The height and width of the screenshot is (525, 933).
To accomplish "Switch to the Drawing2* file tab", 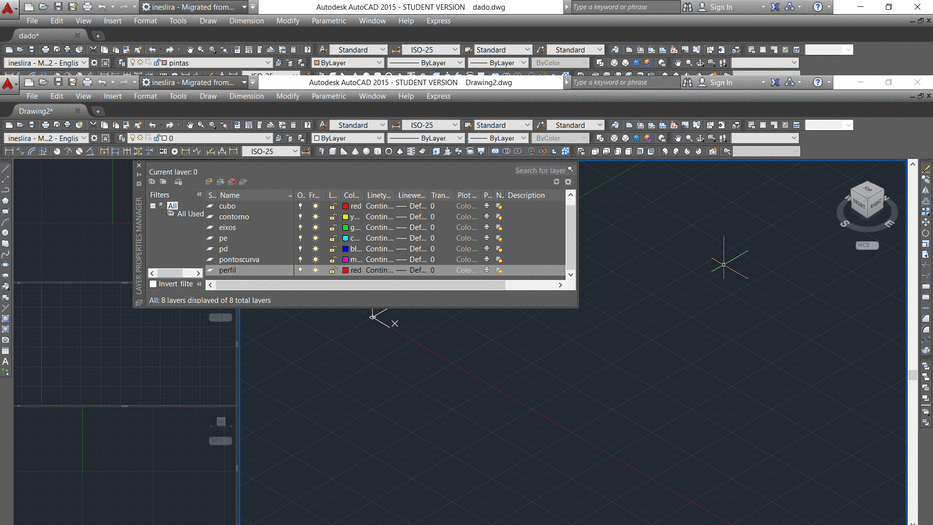I will (37, 111).
